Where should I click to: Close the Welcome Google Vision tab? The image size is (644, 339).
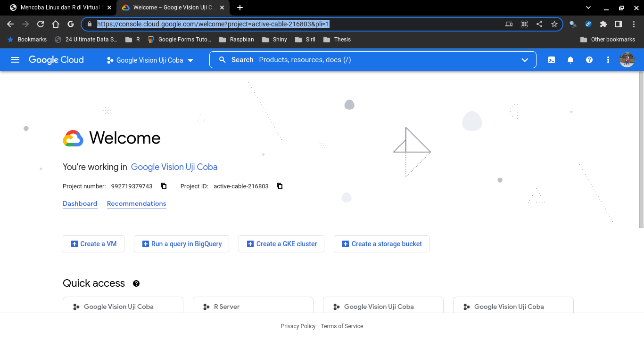point(222,8)
